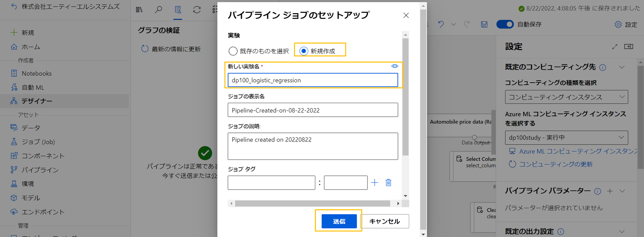Collapse the パイプライン パラメーター section chevron

click(622, 191)
